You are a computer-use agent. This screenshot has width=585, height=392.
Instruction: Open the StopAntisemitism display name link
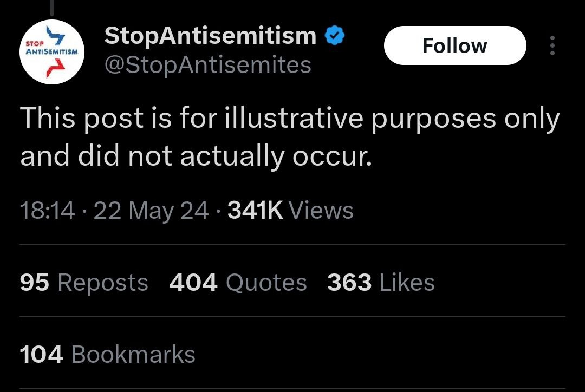click(210, 35)
